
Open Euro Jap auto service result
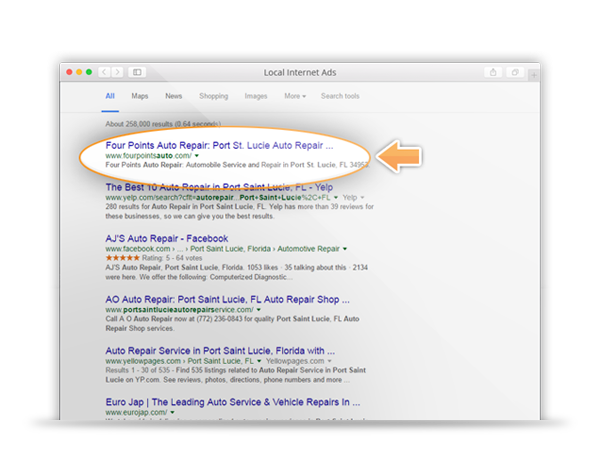pos(232,400)
